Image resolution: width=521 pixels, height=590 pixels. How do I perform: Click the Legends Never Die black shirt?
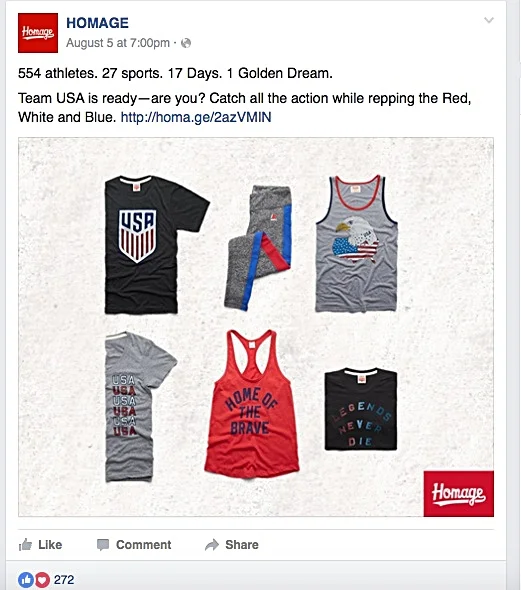tap(361, 409)
